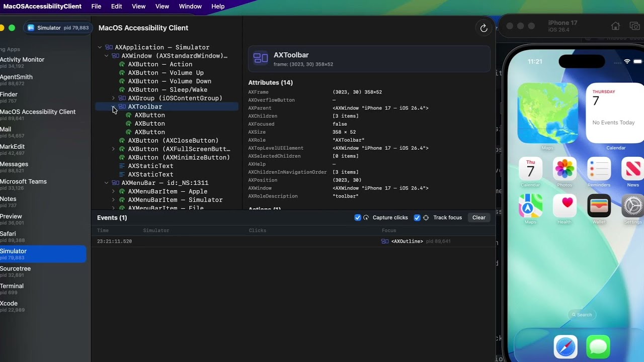Viewport: 644px width, 362px height.
Task: Expand the AXGroup (iOSContentGroup) node
Action: pos(113,98)
